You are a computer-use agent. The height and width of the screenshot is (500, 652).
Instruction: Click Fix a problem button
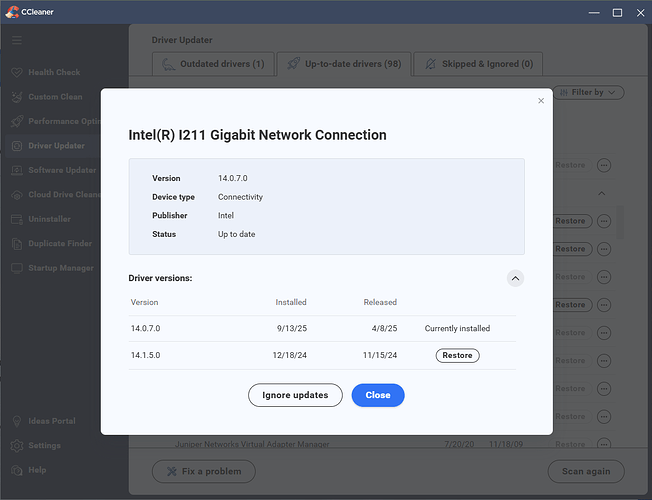[204, 471]
